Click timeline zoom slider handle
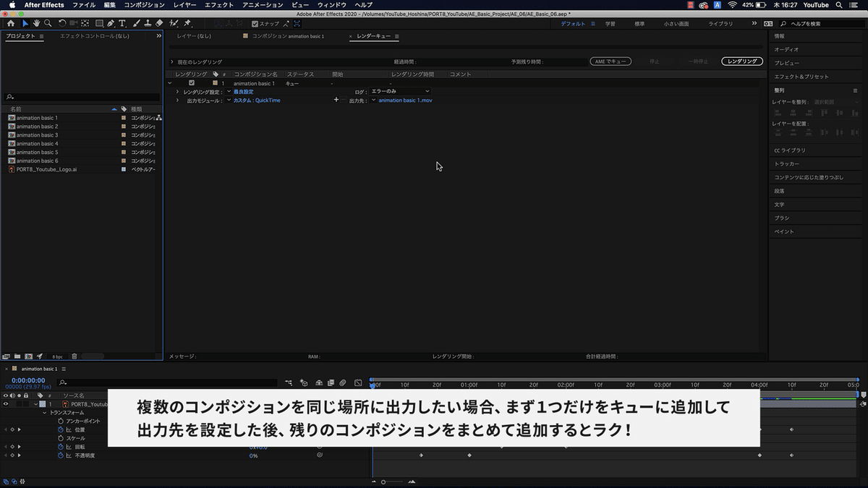Viewport: 868px width, 488px height. (383, 481)
